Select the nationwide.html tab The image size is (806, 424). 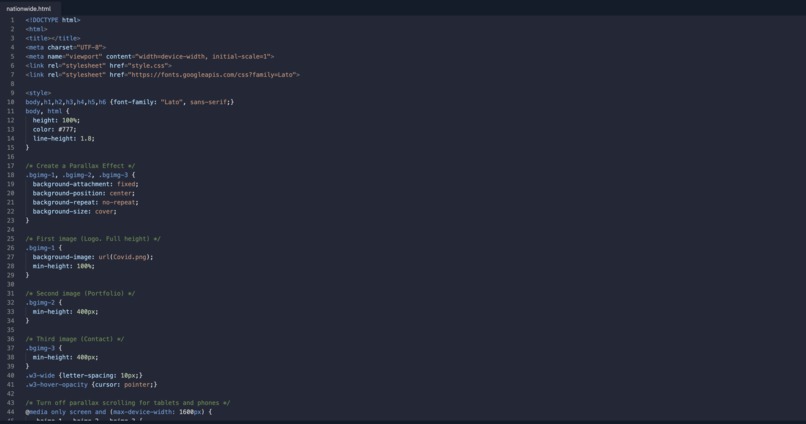(29, 9)
